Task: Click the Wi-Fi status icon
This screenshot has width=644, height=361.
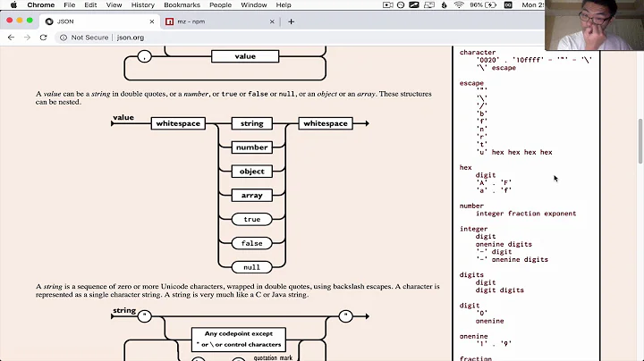Action: coord(459,5)
